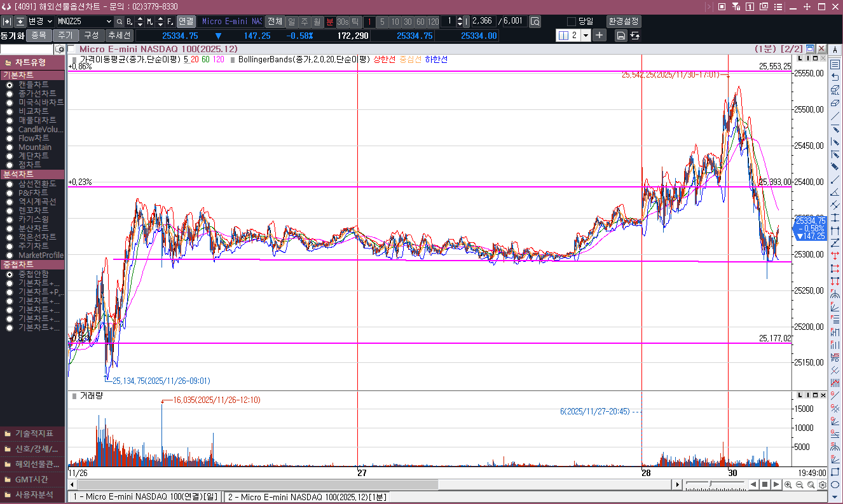The height and width of the screenshot is (504, 843).
Task: Click the 환경설정 button
Action: click(x=624, y=21)
